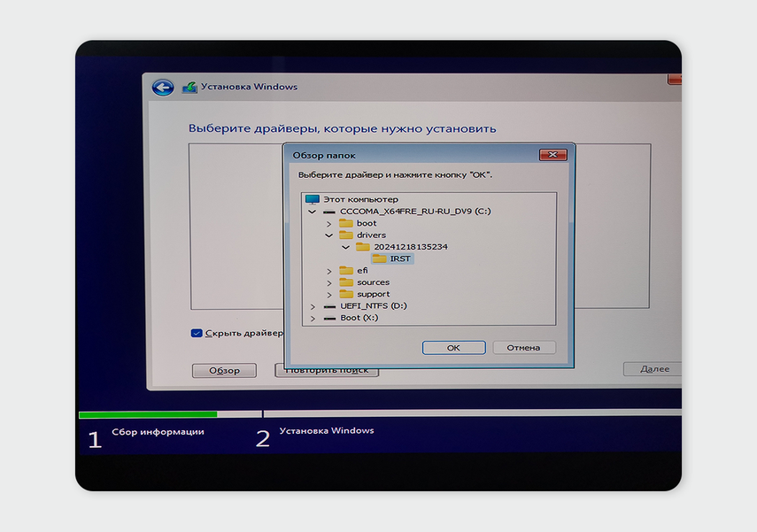Click the IRST folder icon

point(380,258)
